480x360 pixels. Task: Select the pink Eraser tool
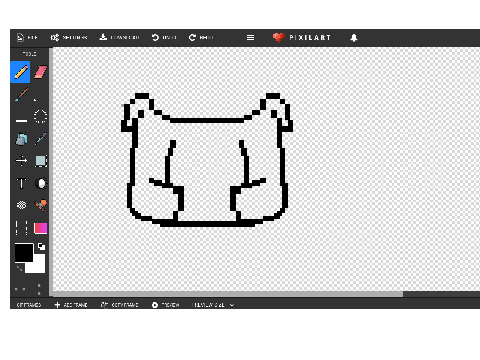click(40, 72)
